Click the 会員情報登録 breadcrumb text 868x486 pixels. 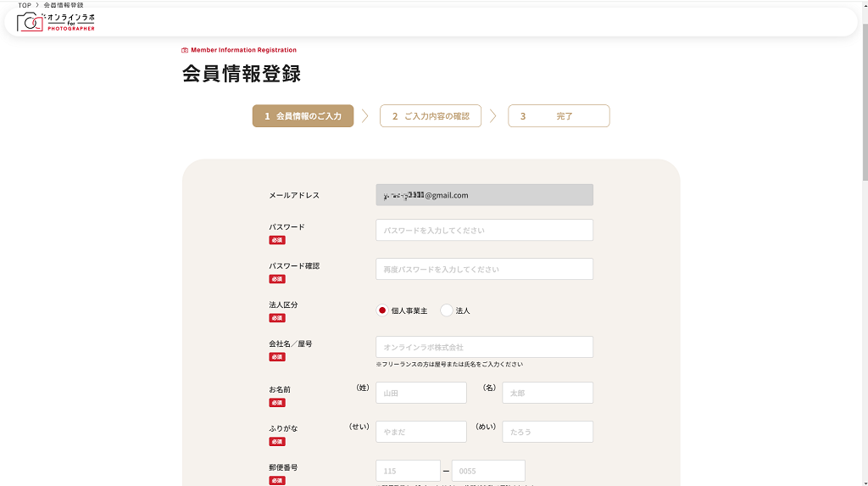64,5
